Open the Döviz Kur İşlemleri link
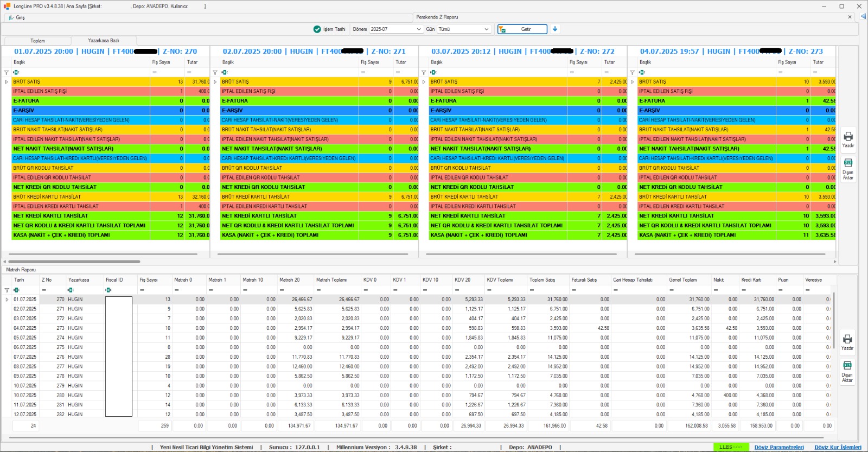Screen dimensions: 868x452 coord(838,447)
